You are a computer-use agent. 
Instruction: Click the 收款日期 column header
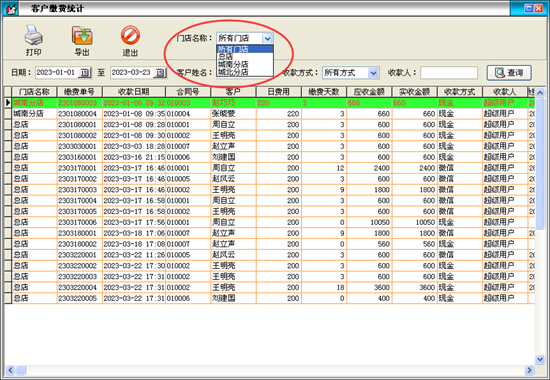pos(134,92)
